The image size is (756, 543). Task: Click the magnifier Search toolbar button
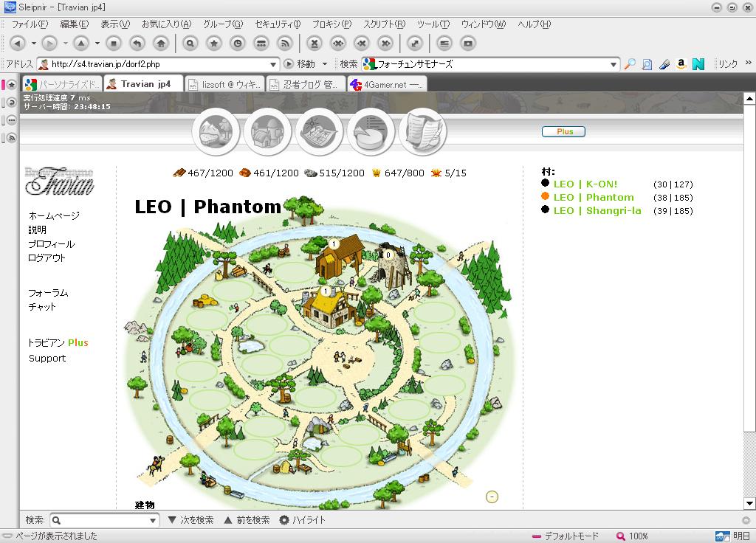point(190,44)
